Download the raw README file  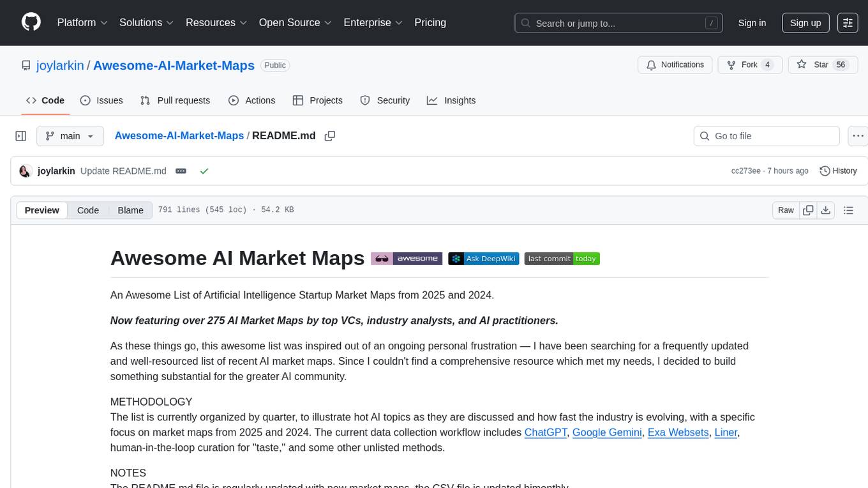pyautogui.click(x=825, y=210)
